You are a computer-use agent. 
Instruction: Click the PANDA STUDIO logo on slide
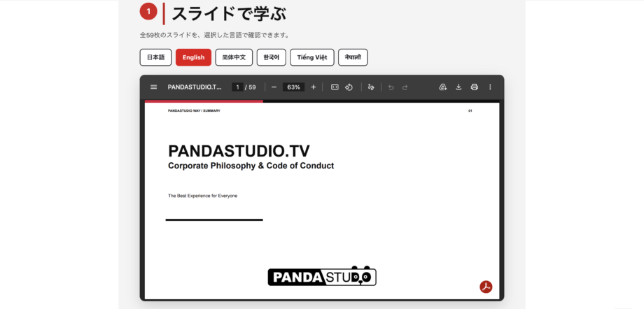click(x=322, y=275)
